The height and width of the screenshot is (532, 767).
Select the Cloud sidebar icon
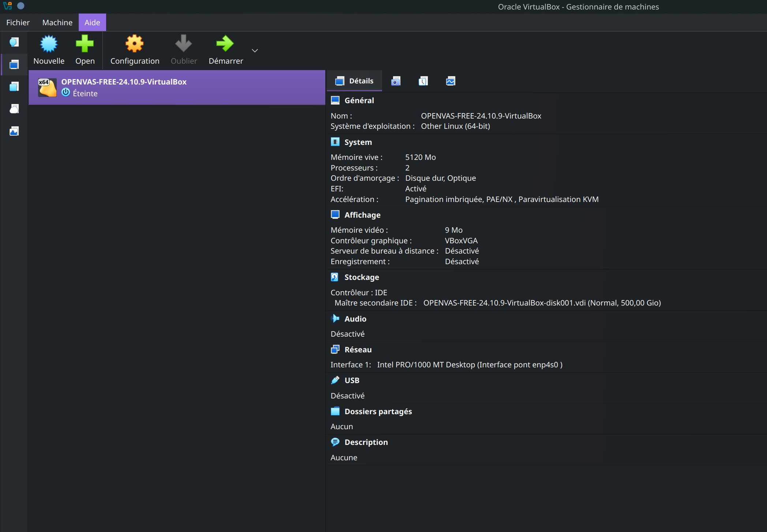[x=14, y=109]
